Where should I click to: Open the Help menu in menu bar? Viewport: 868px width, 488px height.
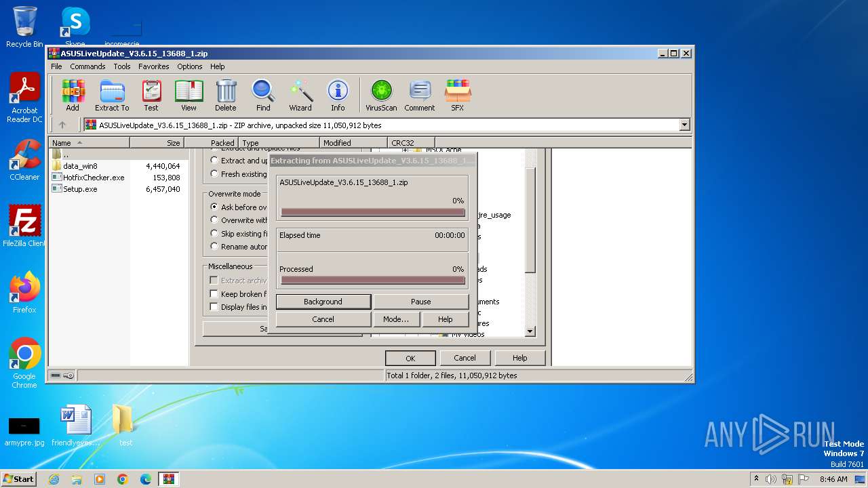coord(217,66)
